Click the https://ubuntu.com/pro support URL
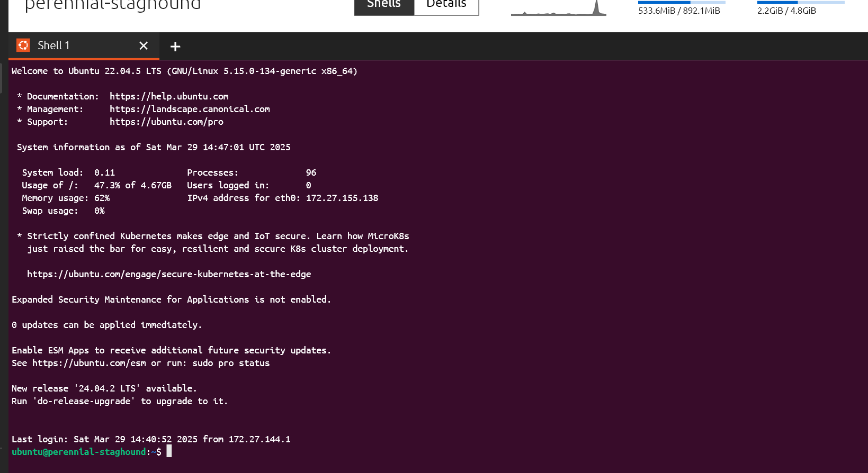 (x=166, y=122)
